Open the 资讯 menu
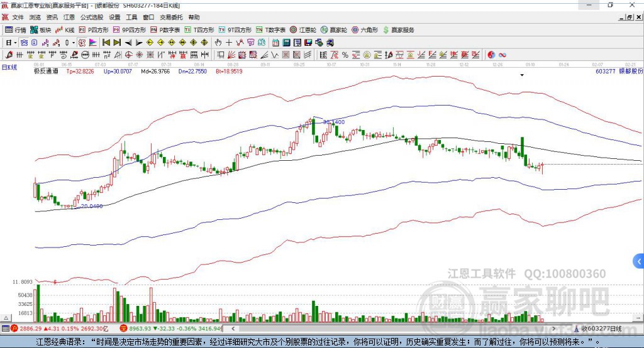 pyautogui.click(x=52, y=17)
